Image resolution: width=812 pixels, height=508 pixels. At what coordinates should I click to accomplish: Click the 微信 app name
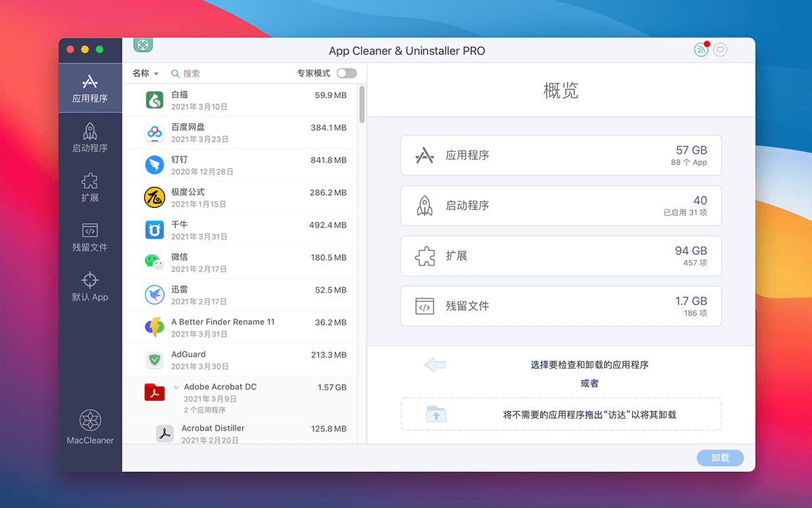[179, 257]
